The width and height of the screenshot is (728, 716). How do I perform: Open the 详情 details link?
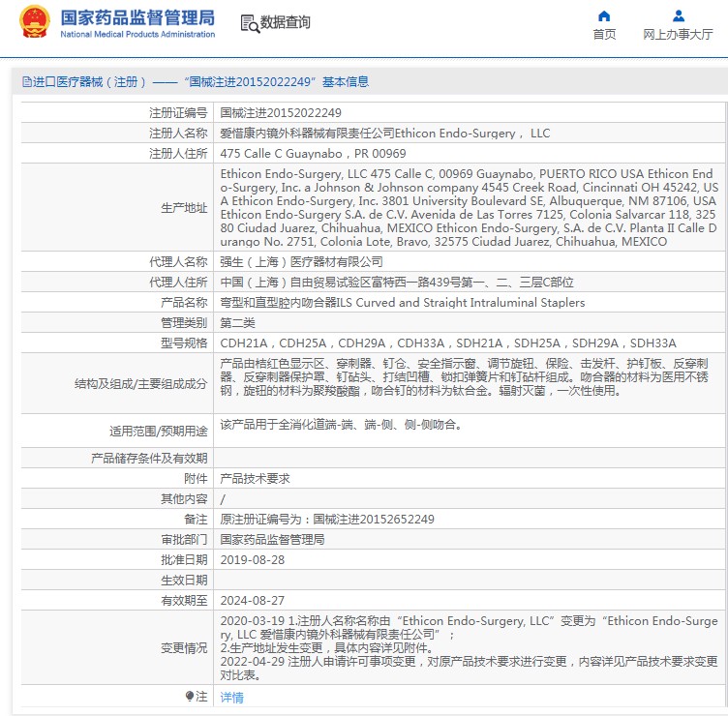[x=231, y=697]
